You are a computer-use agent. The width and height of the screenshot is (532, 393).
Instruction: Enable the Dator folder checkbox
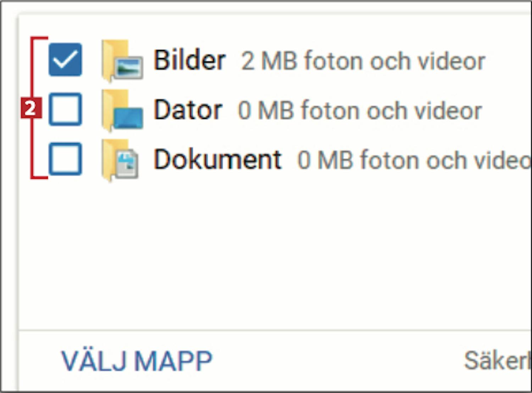(65, 109)
